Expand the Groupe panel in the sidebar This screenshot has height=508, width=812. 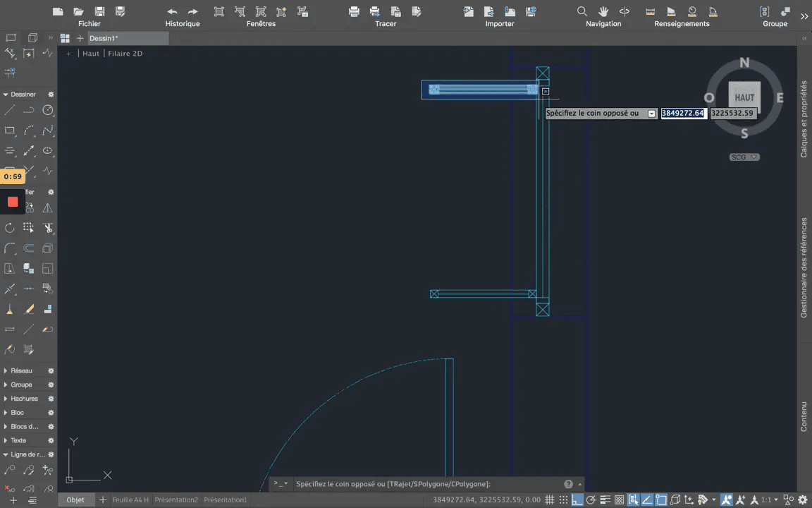click(6, 385)
